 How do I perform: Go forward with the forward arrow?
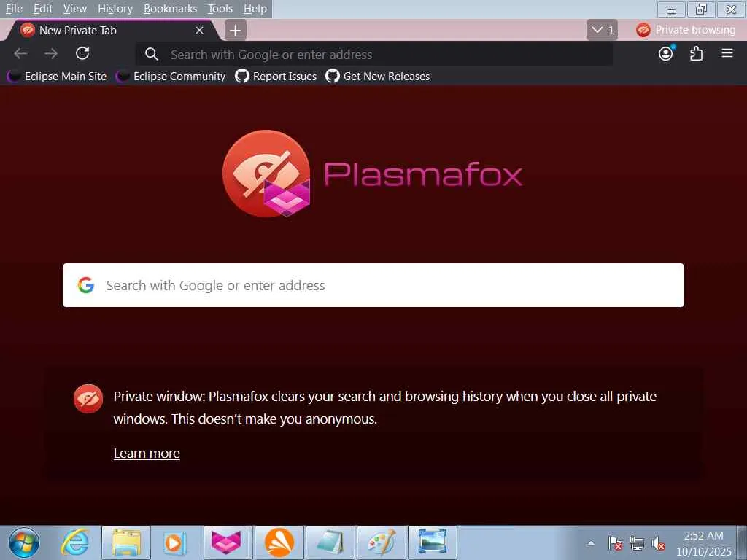point(51,54)
